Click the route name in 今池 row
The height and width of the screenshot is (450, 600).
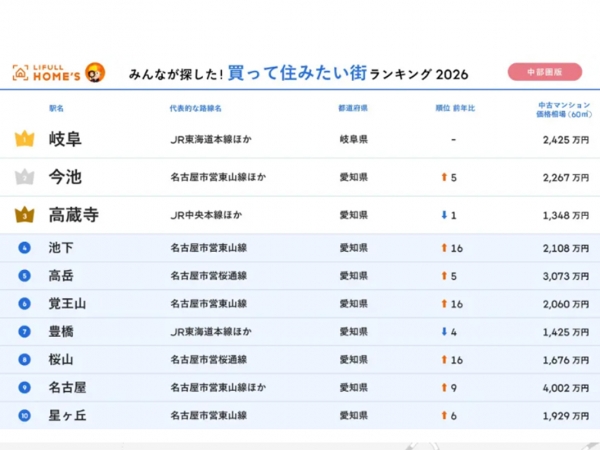218,177
